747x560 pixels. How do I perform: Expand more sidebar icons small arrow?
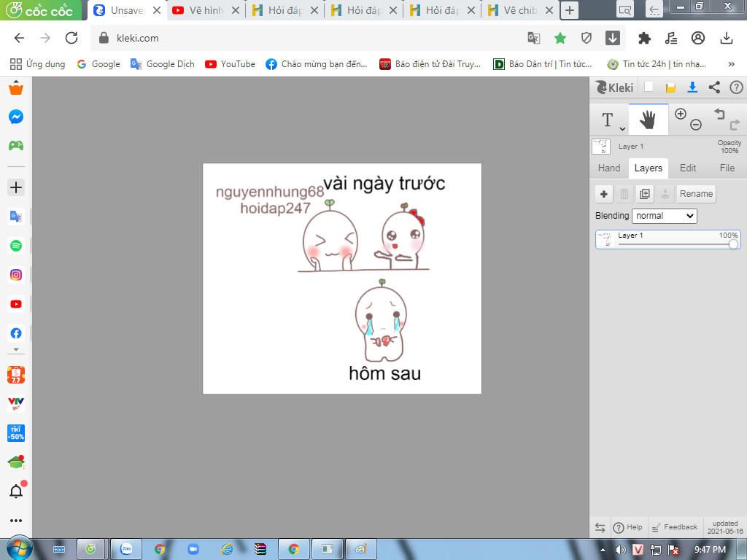coord(16,349)
